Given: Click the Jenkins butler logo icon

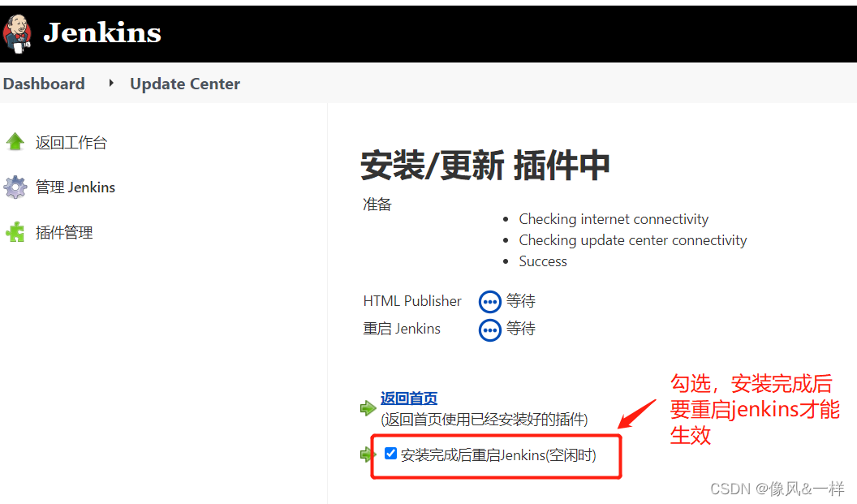Looking at the screenshot, I should (17, 34).
